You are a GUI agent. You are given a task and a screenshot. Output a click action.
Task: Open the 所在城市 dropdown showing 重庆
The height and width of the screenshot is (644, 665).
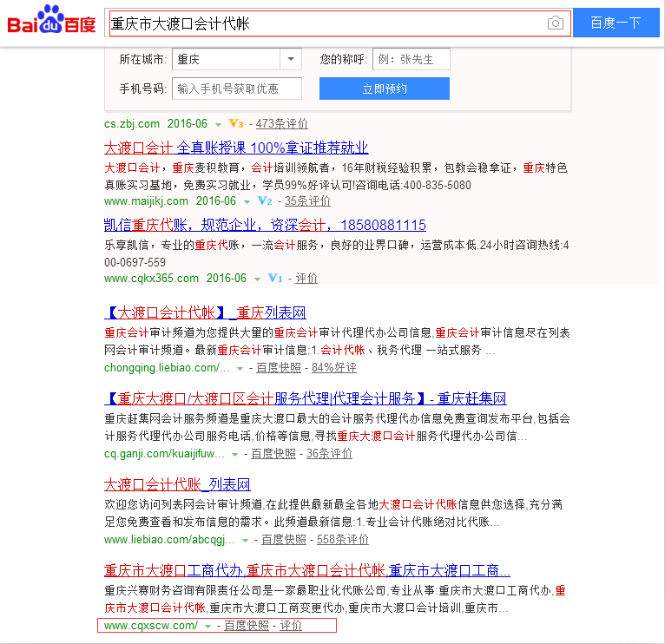pos(291,60)
